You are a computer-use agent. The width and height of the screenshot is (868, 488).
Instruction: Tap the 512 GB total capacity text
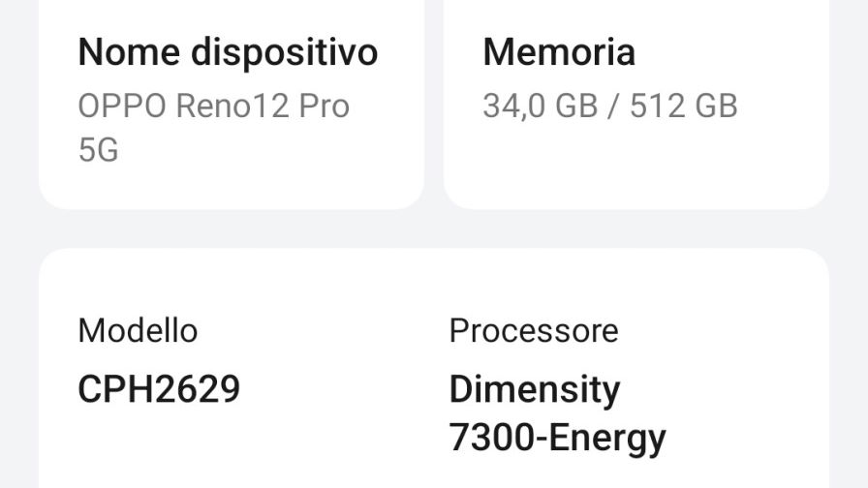point(684,106)
